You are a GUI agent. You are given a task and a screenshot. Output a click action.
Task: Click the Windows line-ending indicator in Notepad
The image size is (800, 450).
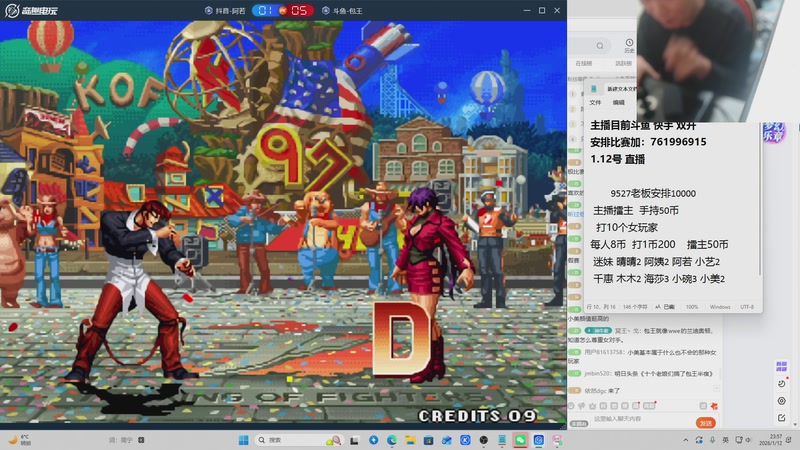pyautogui.click(x=720, y=307)
